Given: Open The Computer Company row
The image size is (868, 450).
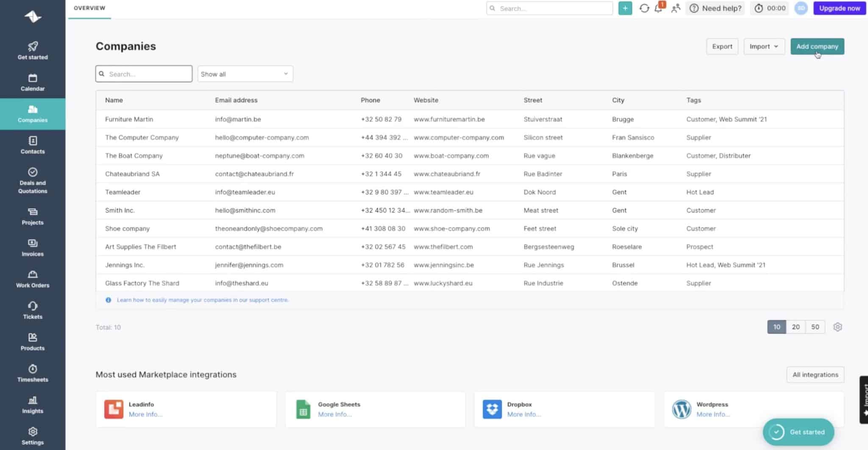Looking at the screenshot, I should click(470, 137).
